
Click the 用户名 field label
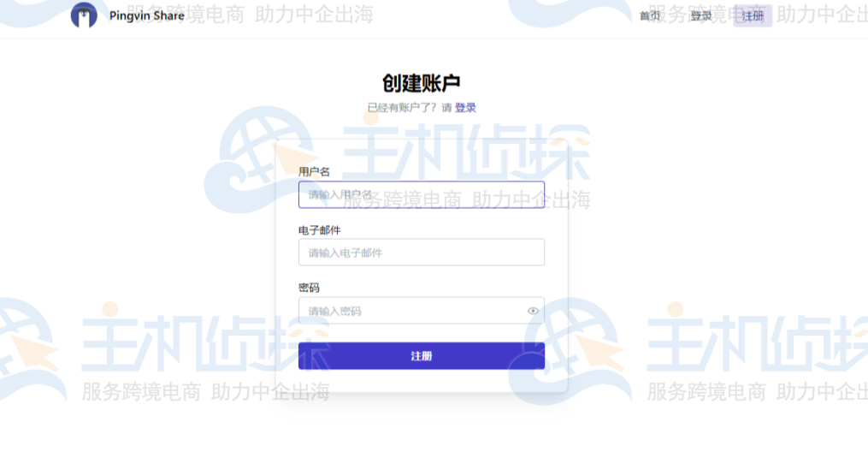click(x=314, y=172)
